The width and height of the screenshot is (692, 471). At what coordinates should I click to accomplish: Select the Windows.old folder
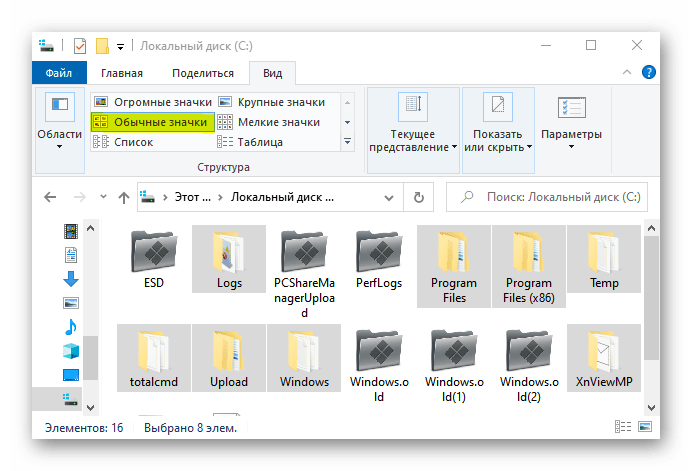coord(379,365)
